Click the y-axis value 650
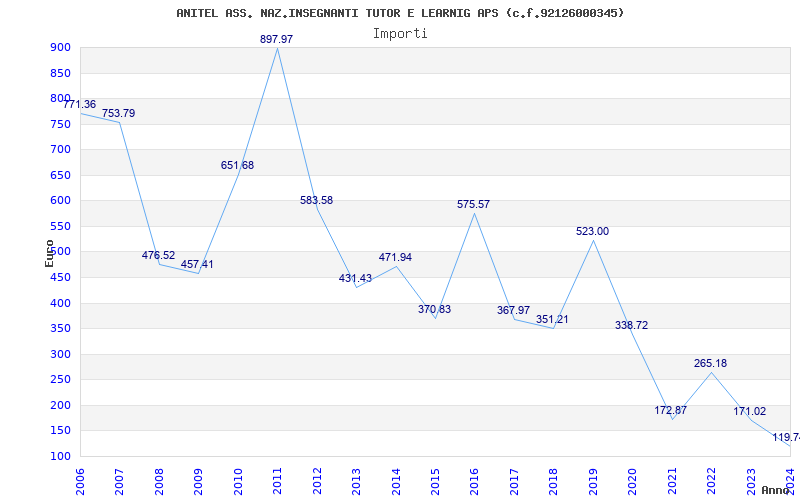Screen dimensions: 800x500 60,176
